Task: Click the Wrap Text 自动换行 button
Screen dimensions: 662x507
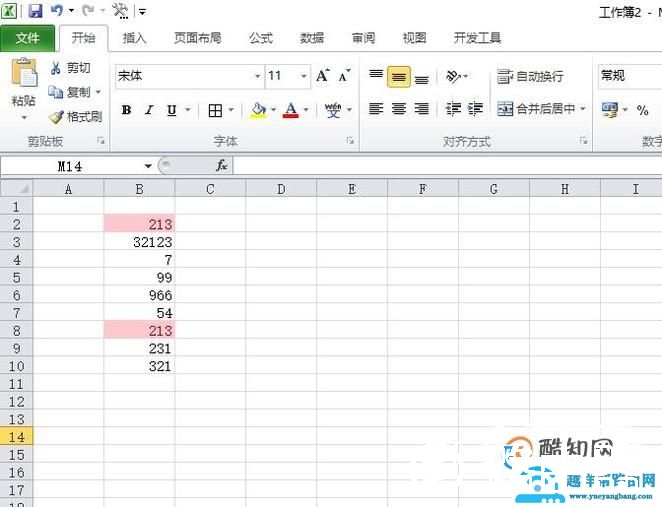Action: tap(530, 76)
